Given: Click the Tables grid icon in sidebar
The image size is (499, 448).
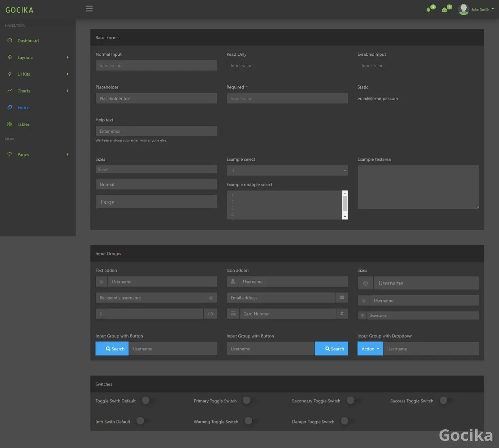Looking at the screenshot, I should point(10,124).
